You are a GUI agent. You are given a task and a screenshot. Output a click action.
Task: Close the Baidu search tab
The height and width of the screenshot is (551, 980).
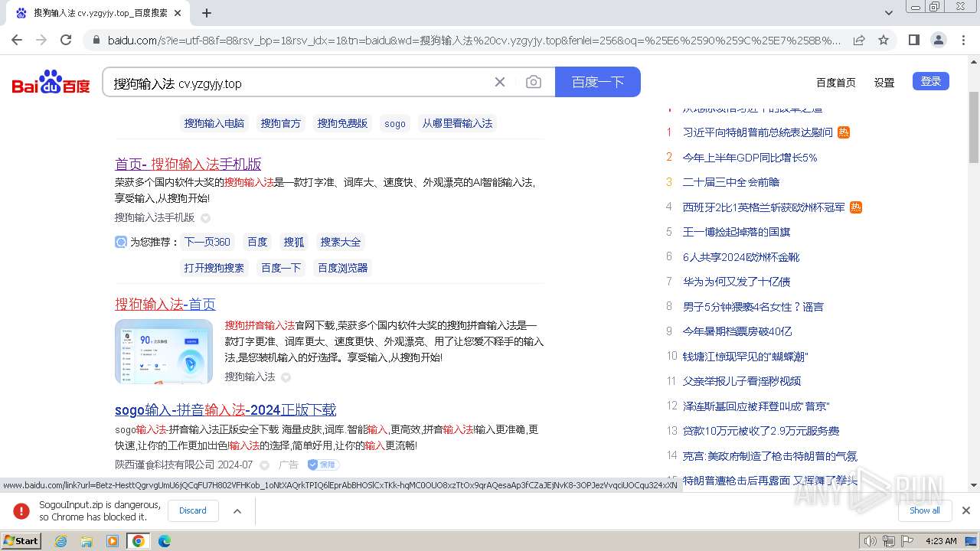(178, 13)
